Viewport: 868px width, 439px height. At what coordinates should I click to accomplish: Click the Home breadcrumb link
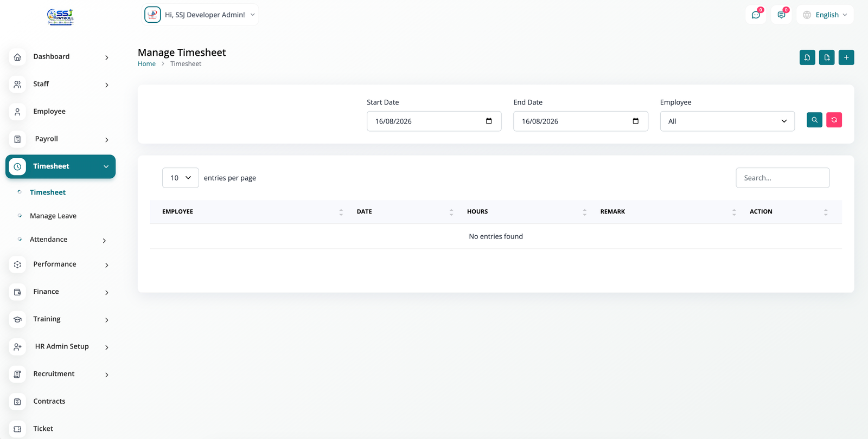(x=146, y=64)
